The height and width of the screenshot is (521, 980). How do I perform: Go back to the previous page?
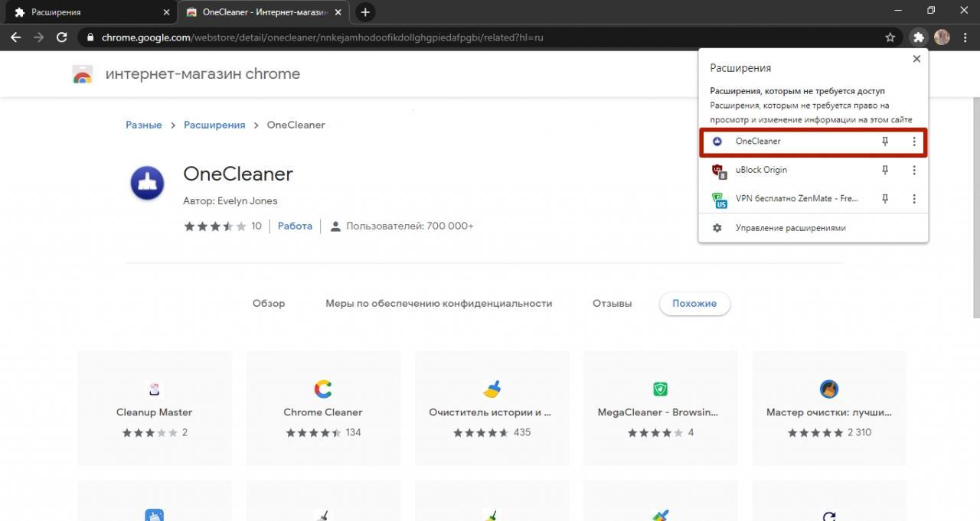[x=15, y=37]
